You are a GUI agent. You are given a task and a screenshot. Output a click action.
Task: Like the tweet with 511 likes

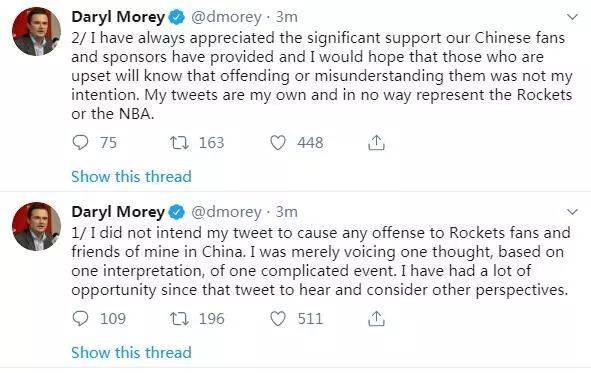tap(278, 319)
